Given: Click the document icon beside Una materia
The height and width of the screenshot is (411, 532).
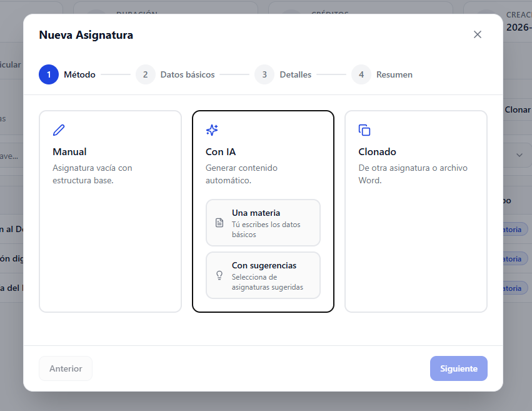Looking at the screenshot, I should pos(219,223).
